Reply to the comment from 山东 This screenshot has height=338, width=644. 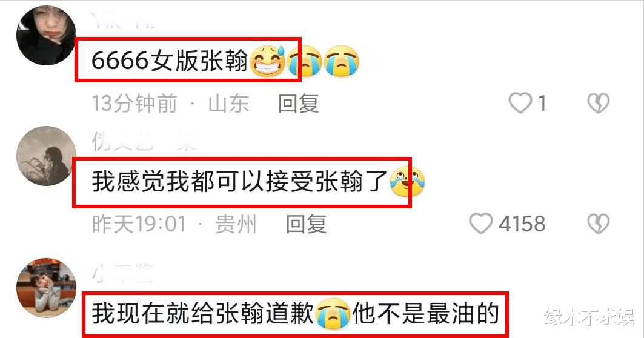(298, 103)
